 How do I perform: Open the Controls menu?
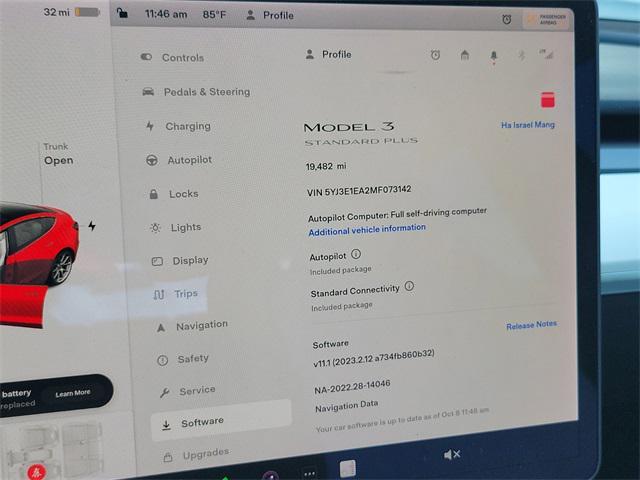coord(181,58)
